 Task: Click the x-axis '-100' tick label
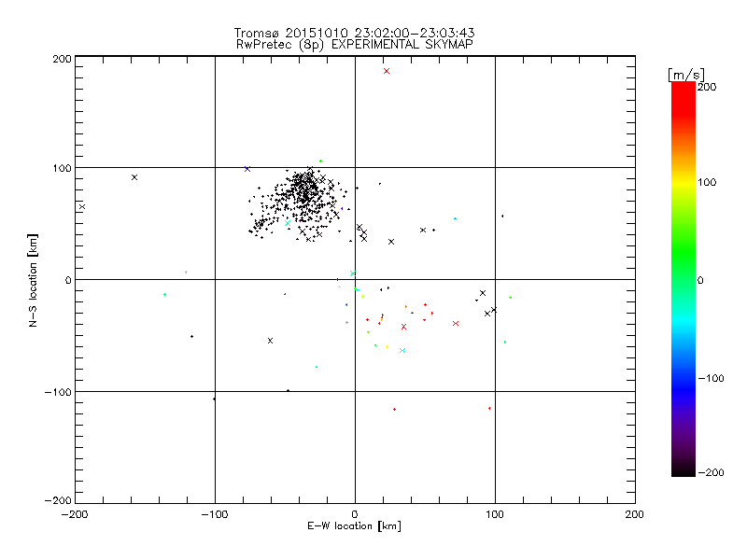click(215, 514)
